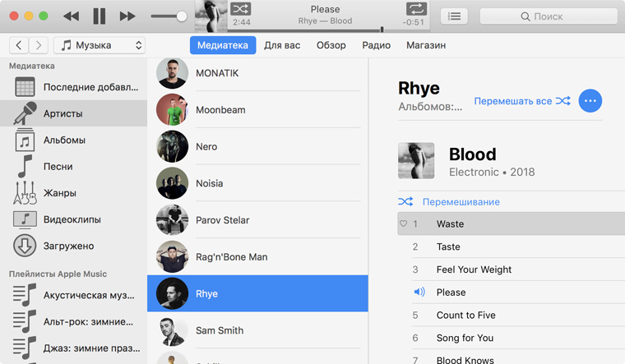Select Альбомы in the sidebar
This screenshot has height=364, width=625.
tap(74, 141)
